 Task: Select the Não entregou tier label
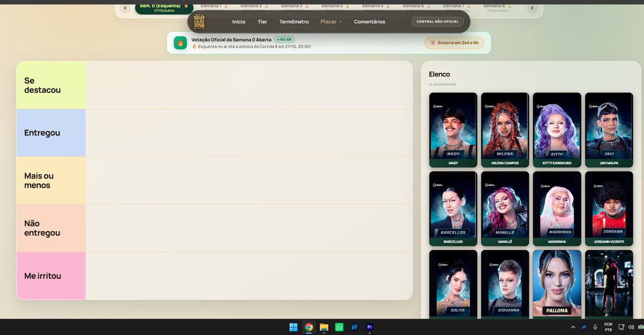(x=51, y=228)
